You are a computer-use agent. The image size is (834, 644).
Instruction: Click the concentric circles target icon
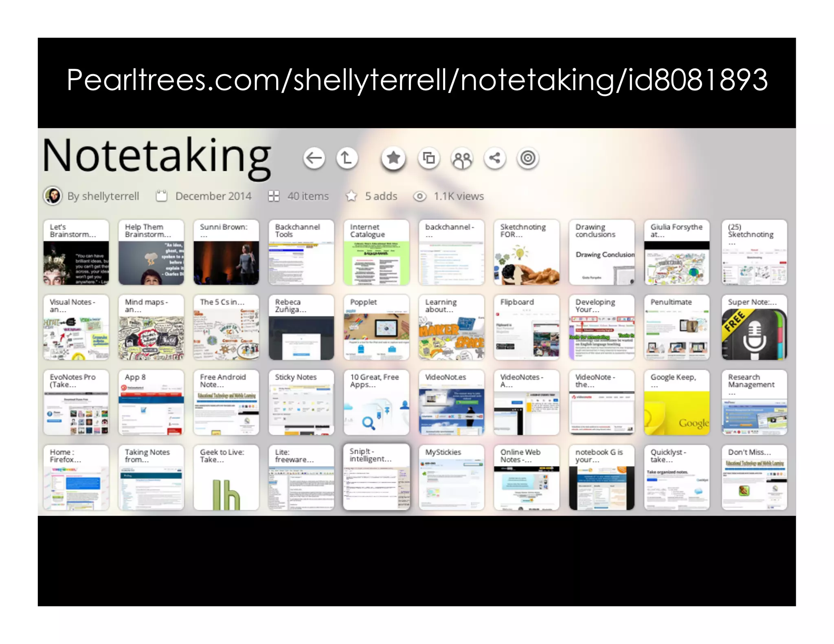528,158
